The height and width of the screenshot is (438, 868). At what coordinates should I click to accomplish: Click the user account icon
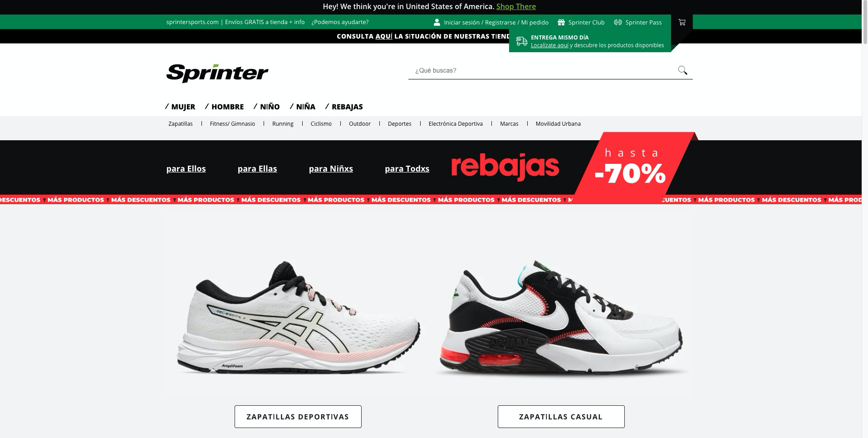[436, 22]
